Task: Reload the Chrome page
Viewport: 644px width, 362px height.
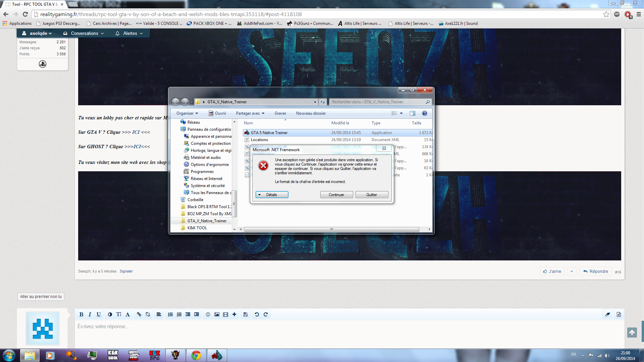Action: (x=25, y=14)
